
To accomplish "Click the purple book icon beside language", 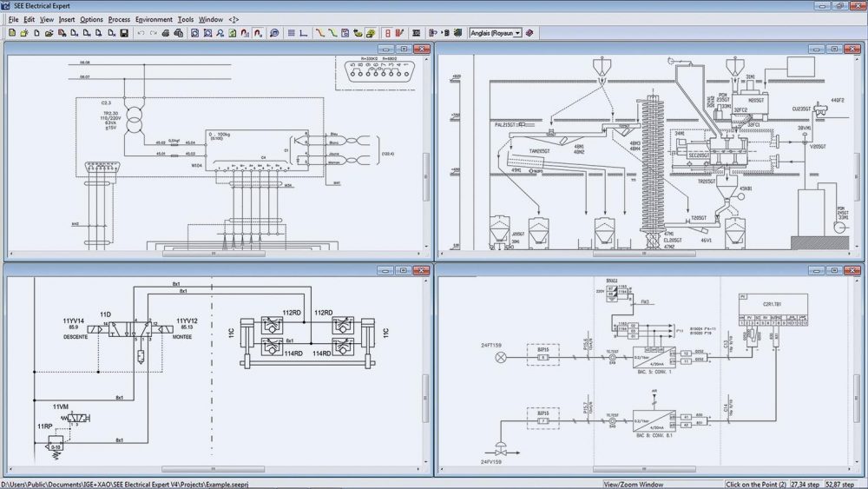I will (529, 33).
